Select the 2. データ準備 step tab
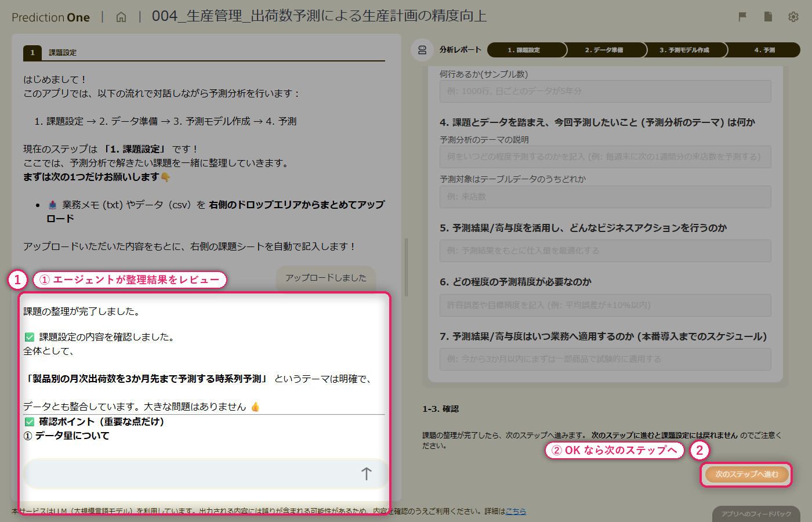The height and width of the screenshot is (522, 812). click(605, 50)
